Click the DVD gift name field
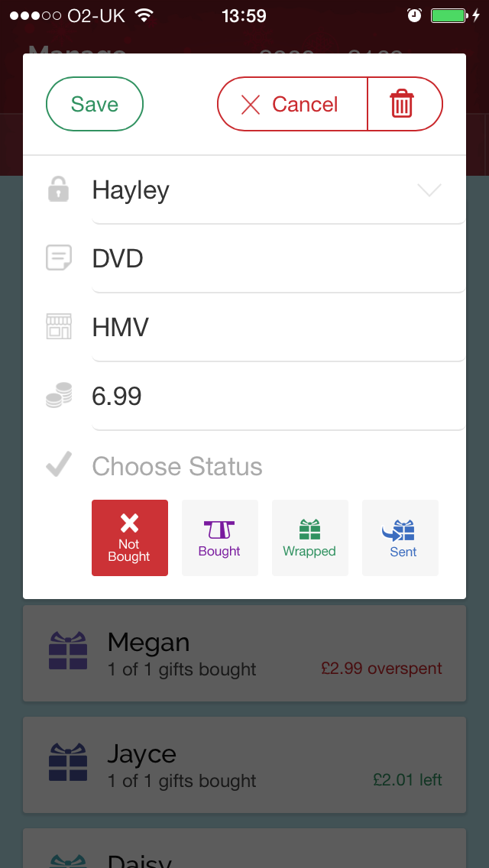Image resolution: width=489 pixels, height=868 pixels. click(x=229, y=258)
